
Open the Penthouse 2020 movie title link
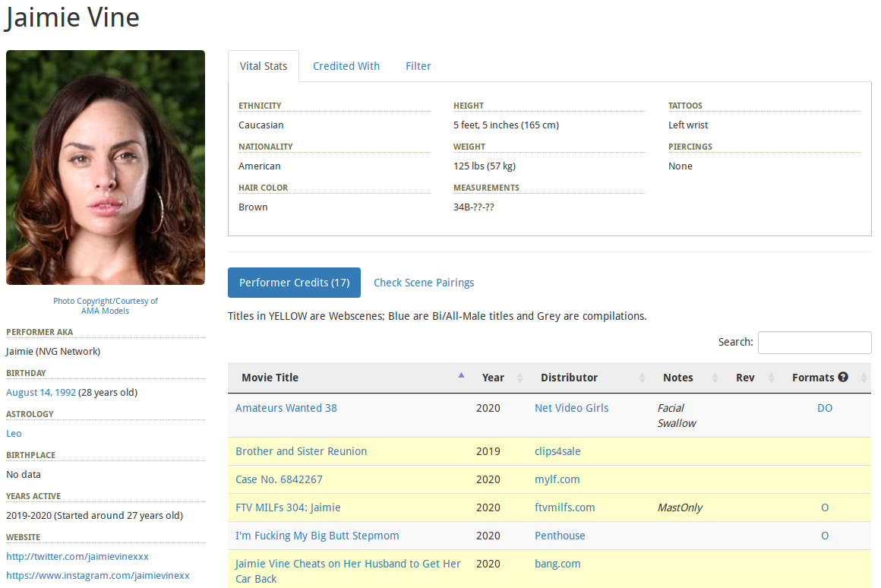317,536
